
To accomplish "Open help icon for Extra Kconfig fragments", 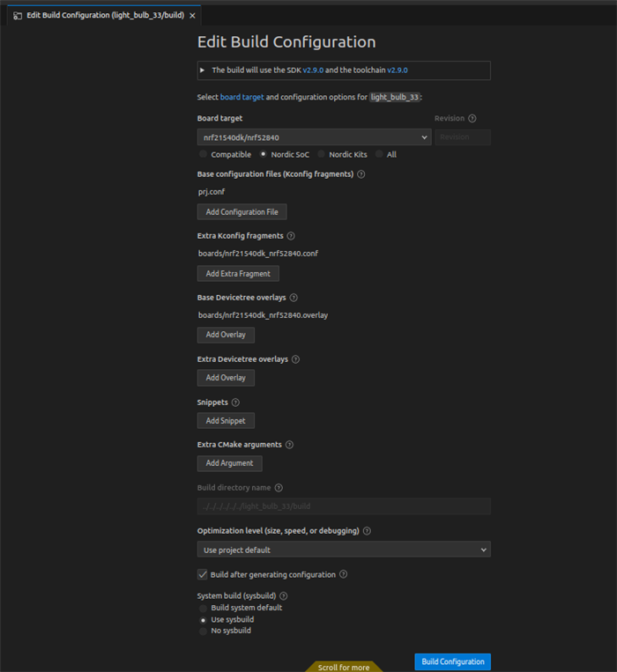I will coord(291,236).
